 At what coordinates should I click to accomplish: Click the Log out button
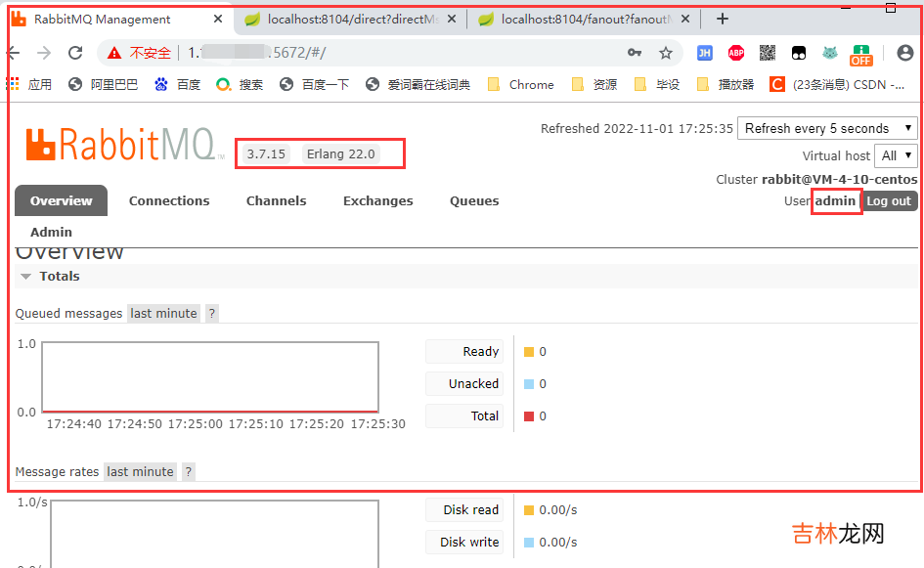tap(890, 200)
